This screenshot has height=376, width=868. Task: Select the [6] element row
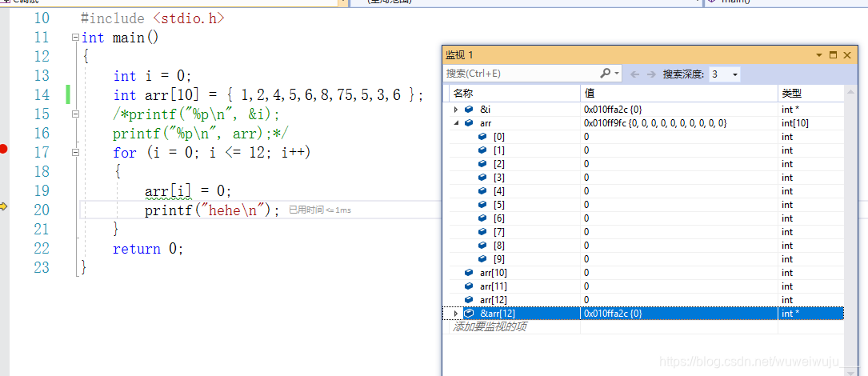tap(644, 218)
